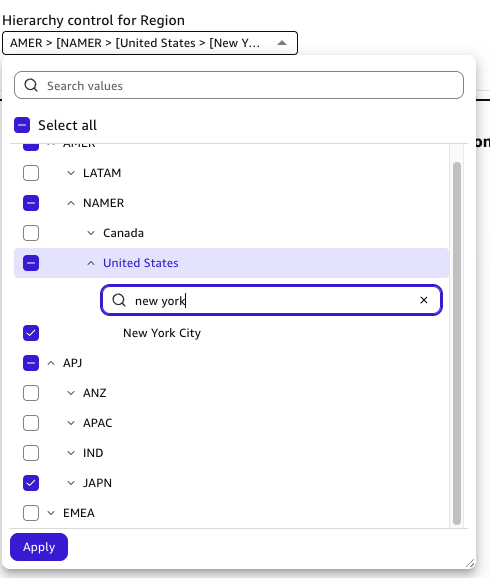Image resolution: width=490 pixels, height=578 pixels.
Task: Toggle the APJ checkbox
Action: [x=31, y=363]
